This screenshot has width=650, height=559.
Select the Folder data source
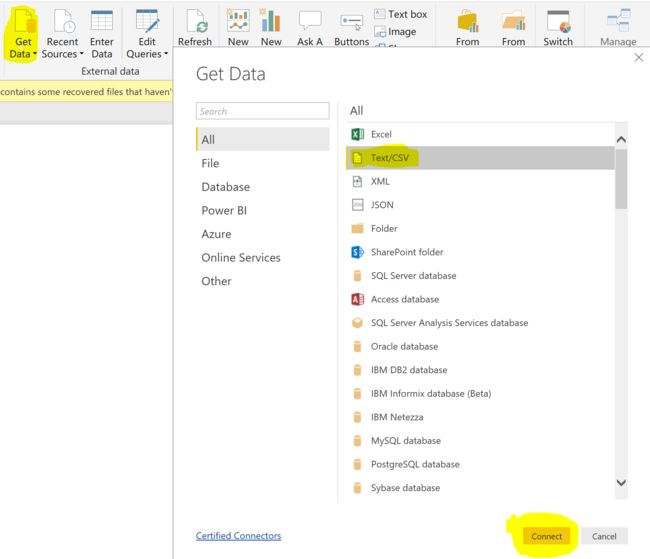(x=480, y=228)
